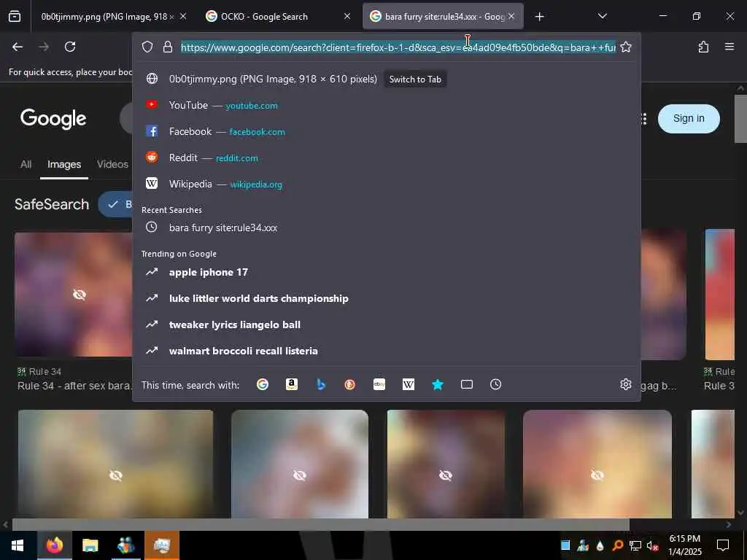Search this time with eBay icon
The width and height of the screenshot is (747, 560).
click(379, 384)
